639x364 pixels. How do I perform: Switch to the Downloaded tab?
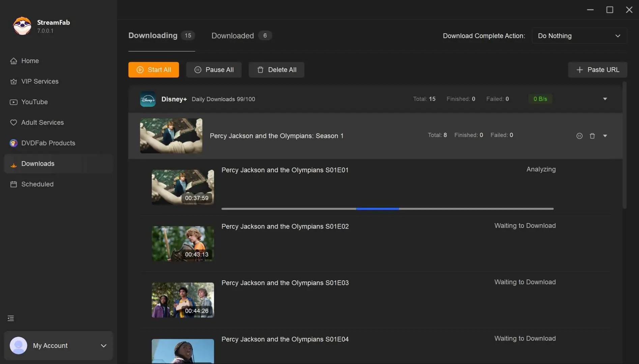pyautogui.click(x=232, y=35)
